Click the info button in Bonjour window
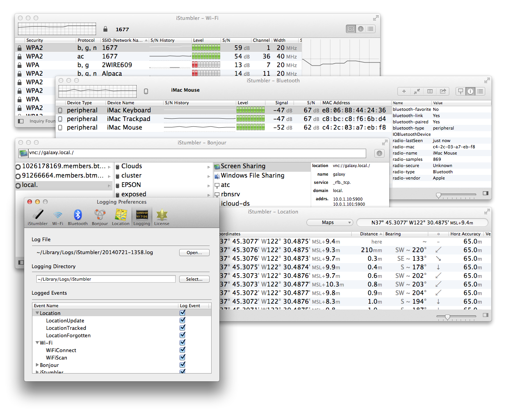The width and height of the screenshot is (511, 420). point(379,153)
